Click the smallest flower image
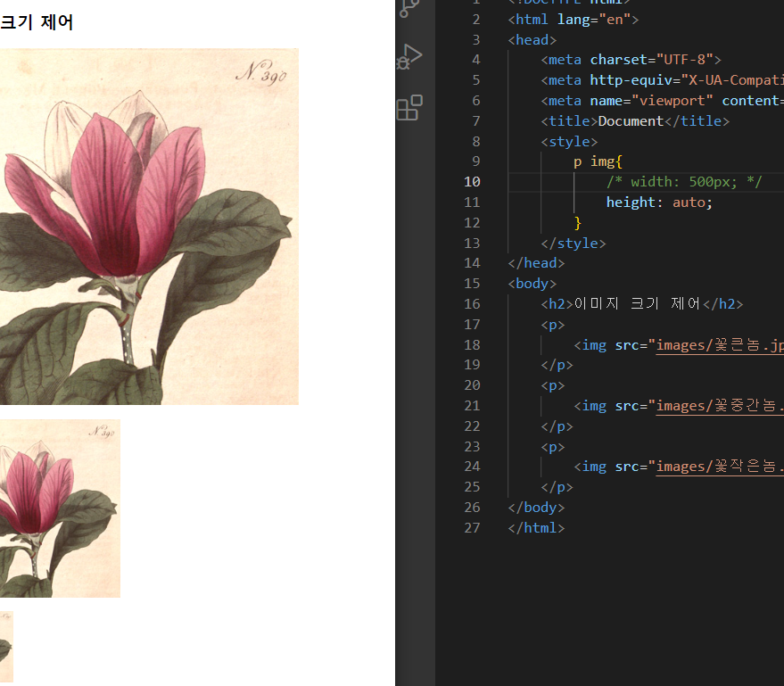Screen dimensions: 784x686 [6, 647]
